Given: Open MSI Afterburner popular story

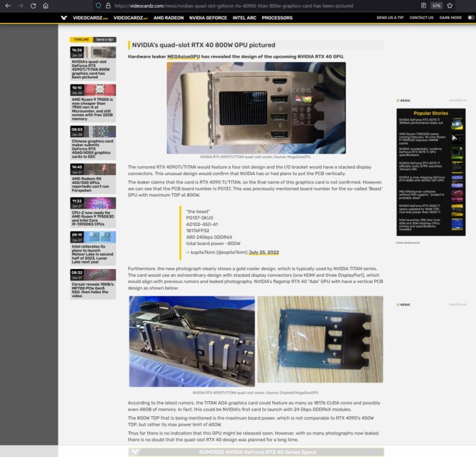Looking at the screenshot, I should tap(421, 195).
